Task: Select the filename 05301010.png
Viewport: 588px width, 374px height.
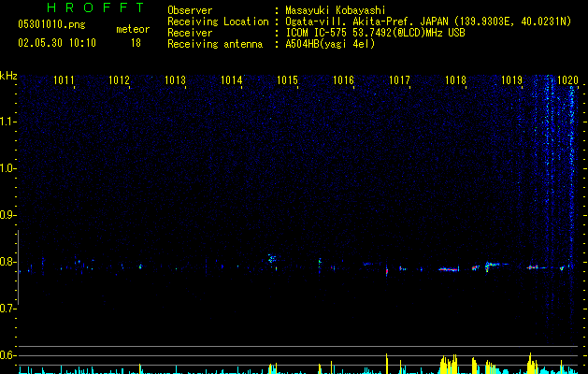Action: 51,24
